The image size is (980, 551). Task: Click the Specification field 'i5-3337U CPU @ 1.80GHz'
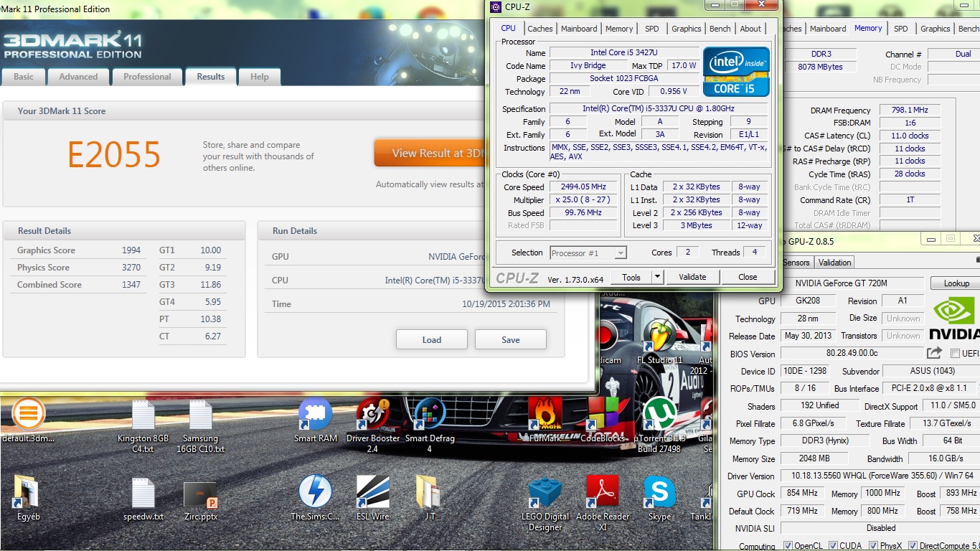(658, 109)
